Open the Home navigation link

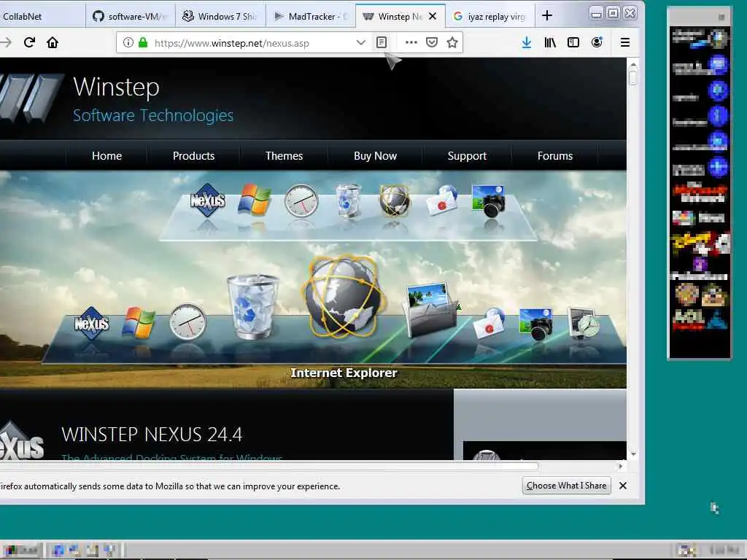click(107, 156)
